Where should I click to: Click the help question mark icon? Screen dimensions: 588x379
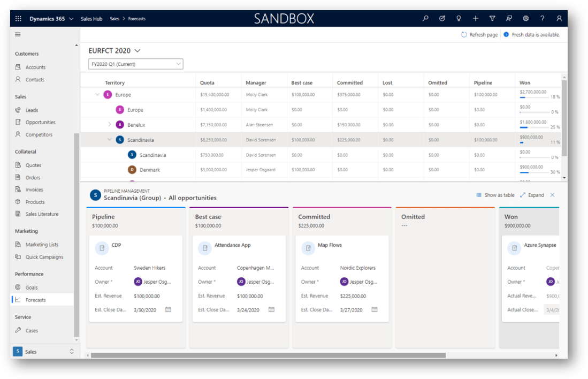pos(542,19)
